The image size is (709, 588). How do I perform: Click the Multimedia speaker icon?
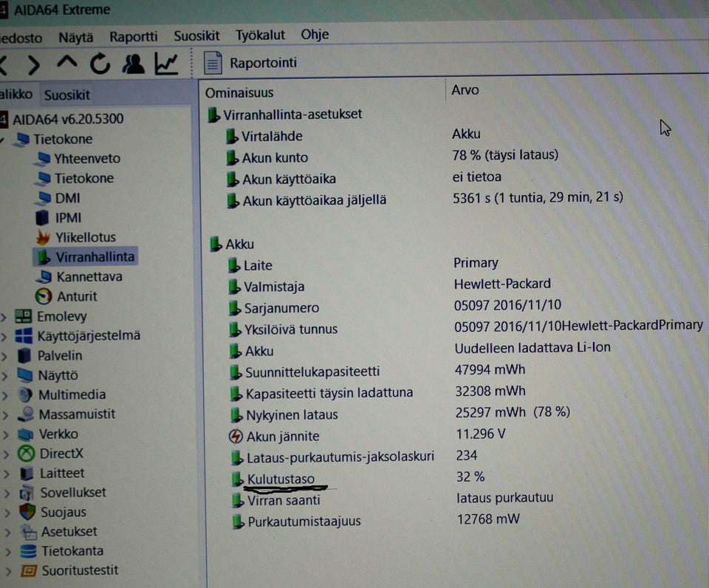[25, 395]
